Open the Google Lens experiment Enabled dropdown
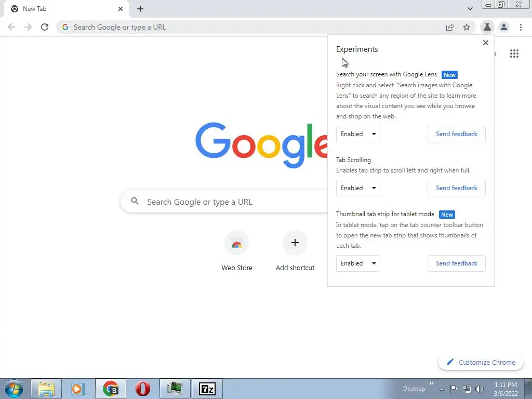Image resolution: width=532 pixels, height=399 pixels. click(x=358, y=134)
